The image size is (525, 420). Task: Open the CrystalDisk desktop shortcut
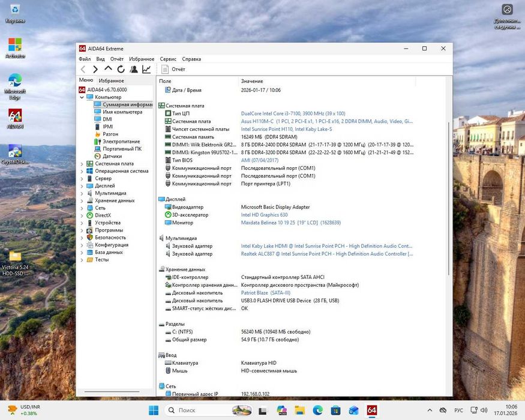click(x=15, y=154)
